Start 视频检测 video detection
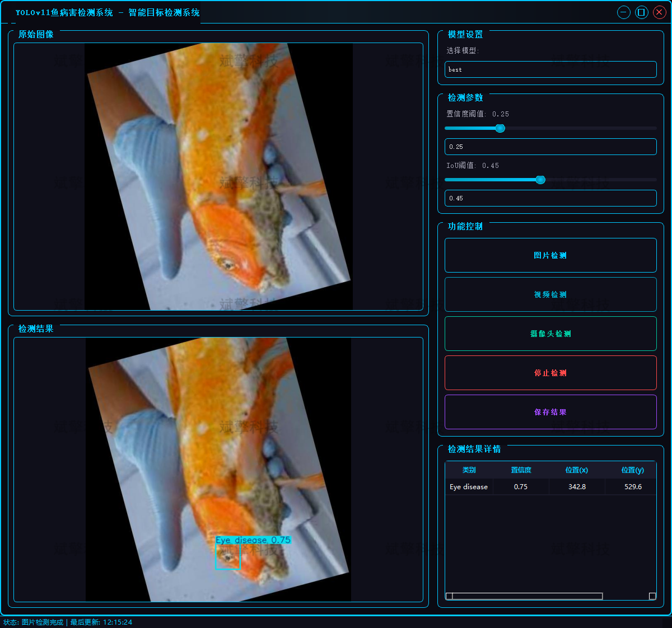 550,294
